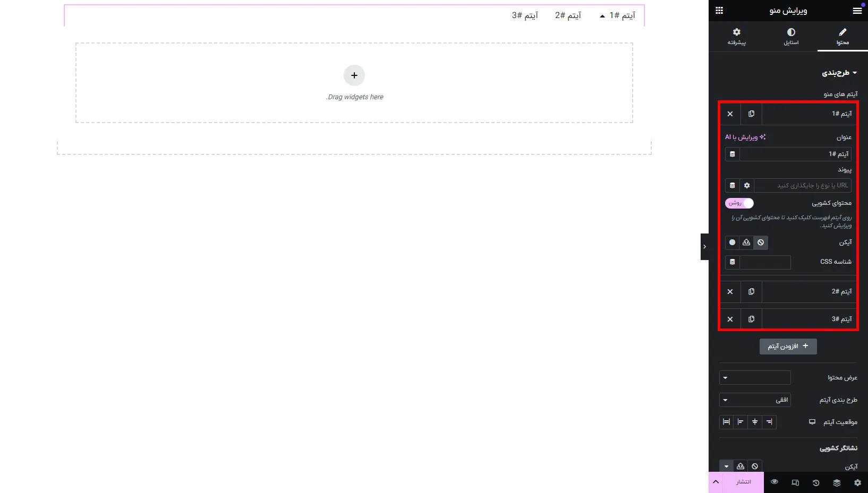868x493 pixels.
Task: Click the ویرایش با AI link
Action: pyautogui.click(x=745, y=137)
